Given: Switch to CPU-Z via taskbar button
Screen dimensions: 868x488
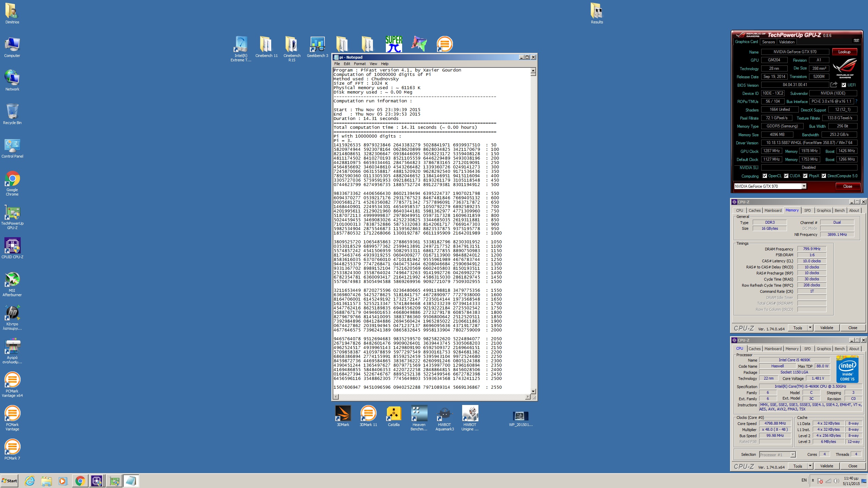Looking at the screenshot, I should tap(97, 481).
